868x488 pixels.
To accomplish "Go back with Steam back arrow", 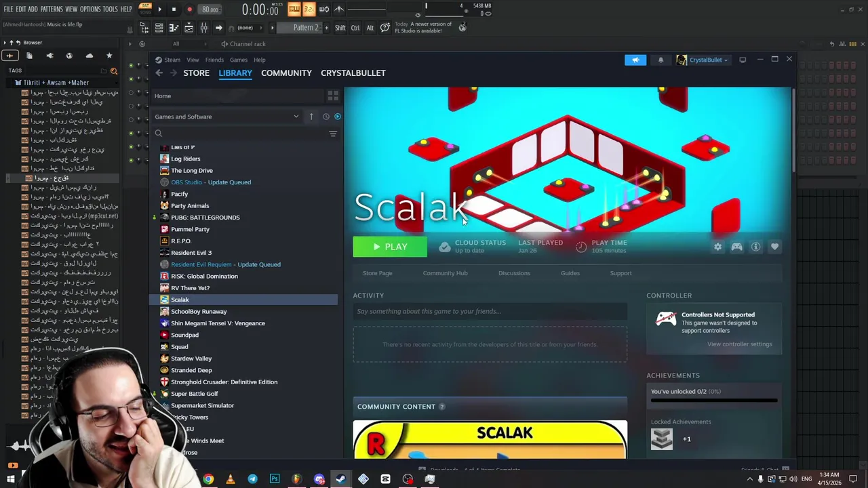I will (159, 73).
